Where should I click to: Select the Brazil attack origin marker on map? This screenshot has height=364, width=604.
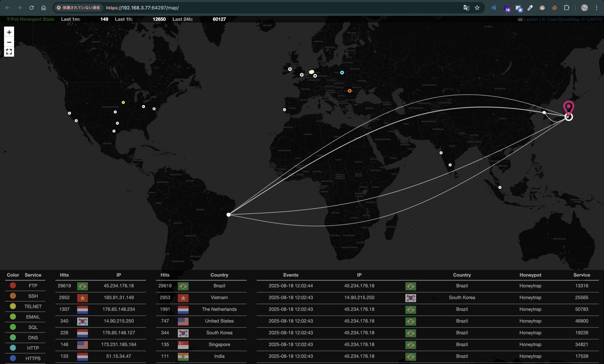point(229,215)
